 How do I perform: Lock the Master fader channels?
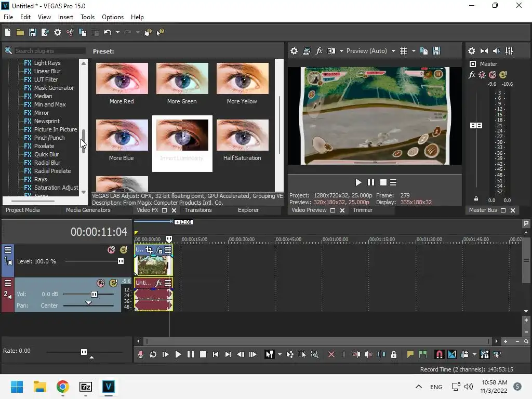click(x=476, y=199)
